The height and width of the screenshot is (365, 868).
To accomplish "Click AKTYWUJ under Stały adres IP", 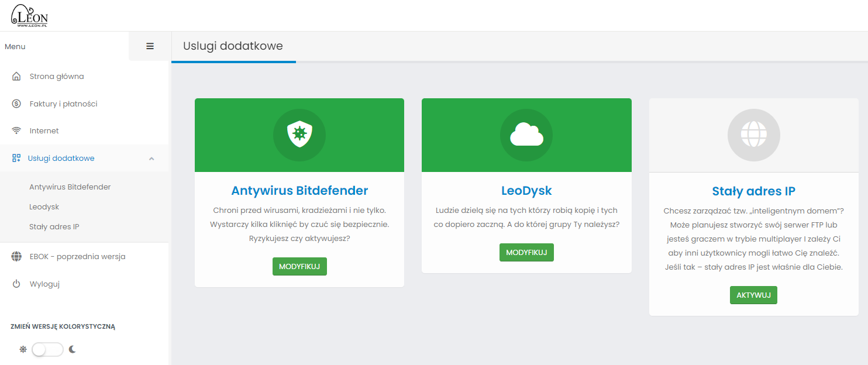I will (x=753, y=295).
